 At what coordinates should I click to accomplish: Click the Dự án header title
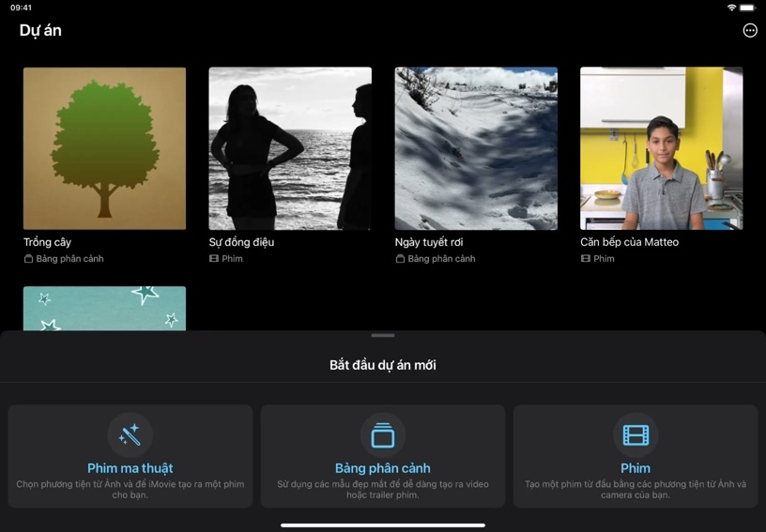[40, 30]
